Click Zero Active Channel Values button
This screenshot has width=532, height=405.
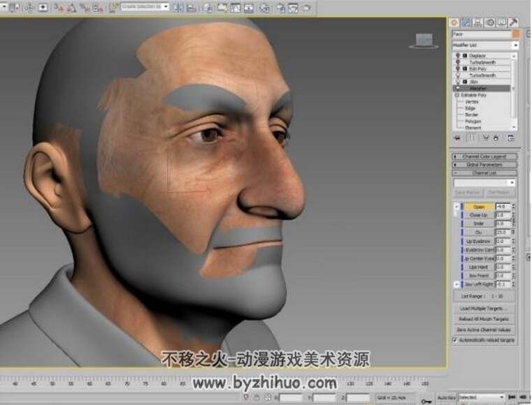click(484, 330)
